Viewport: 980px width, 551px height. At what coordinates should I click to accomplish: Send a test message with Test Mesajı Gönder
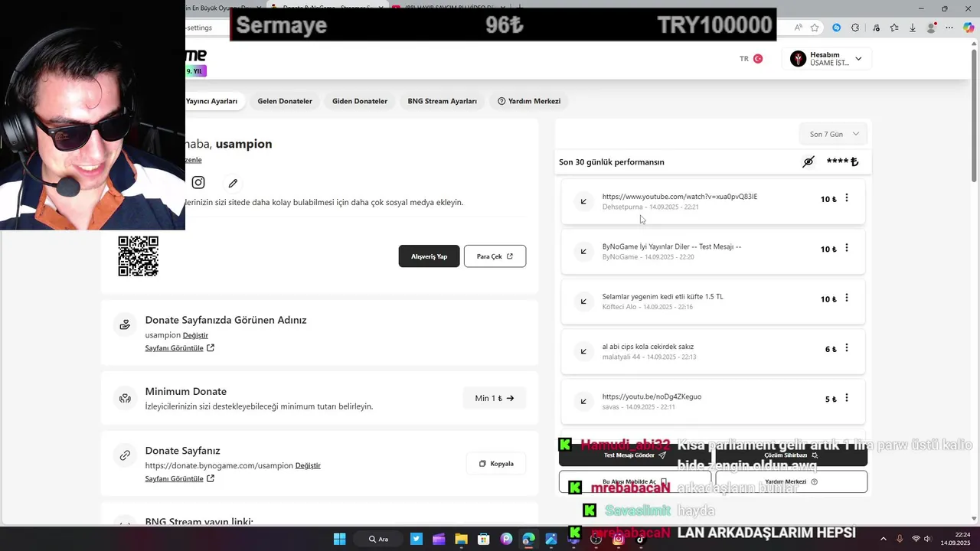click(x=635, y=455)
